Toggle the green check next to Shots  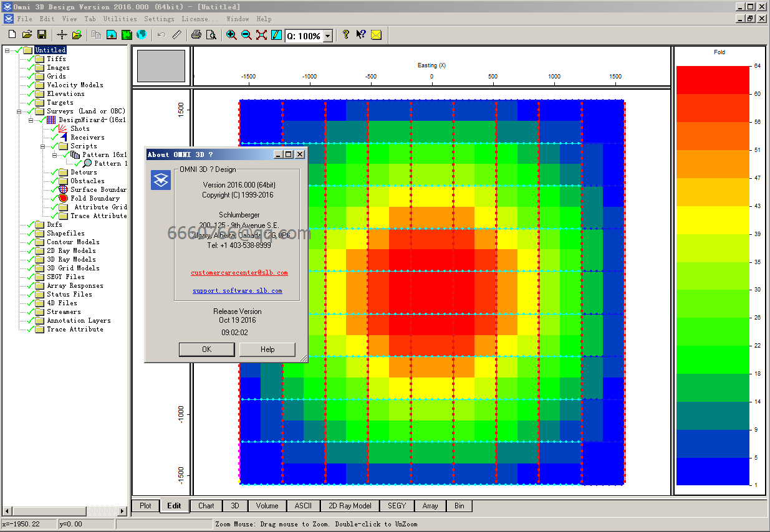[x=54, y=128]
